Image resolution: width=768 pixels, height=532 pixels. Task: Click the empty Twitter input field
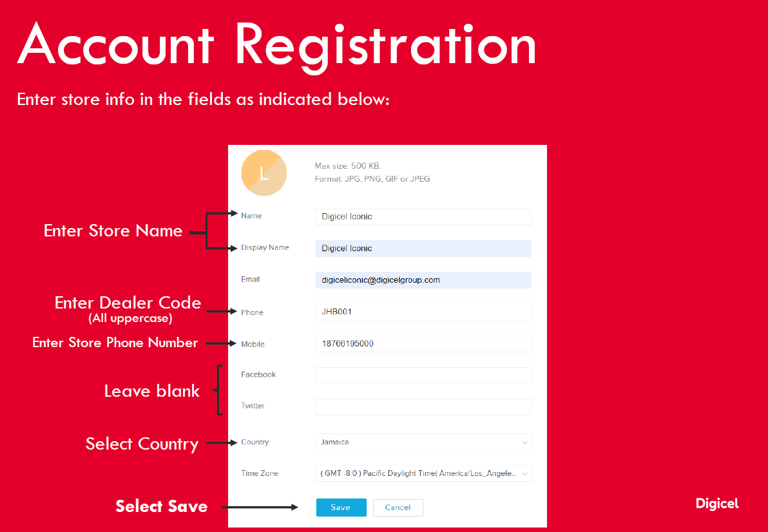coord(423,407)
